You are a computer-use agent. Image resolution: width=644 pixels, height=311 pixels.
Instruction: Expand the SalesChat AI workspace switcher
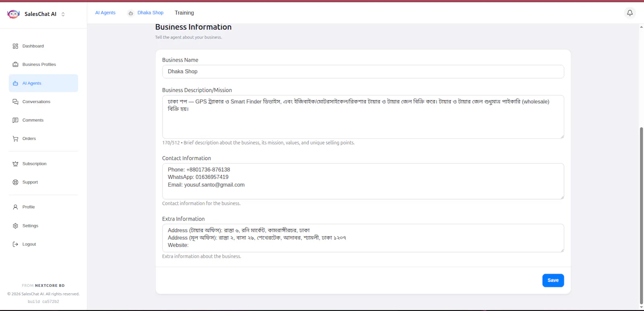tap(63, 14)
